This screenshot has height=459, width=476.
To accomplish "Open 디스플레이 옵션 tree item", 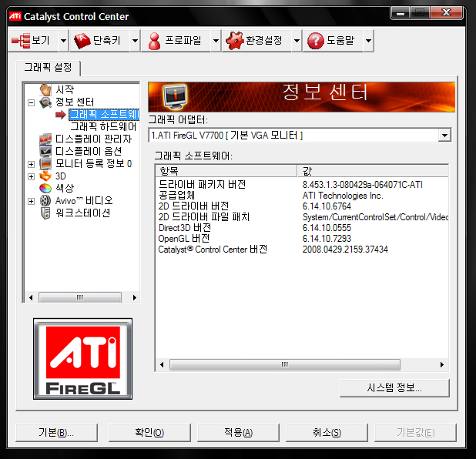I will pos(89,151).
